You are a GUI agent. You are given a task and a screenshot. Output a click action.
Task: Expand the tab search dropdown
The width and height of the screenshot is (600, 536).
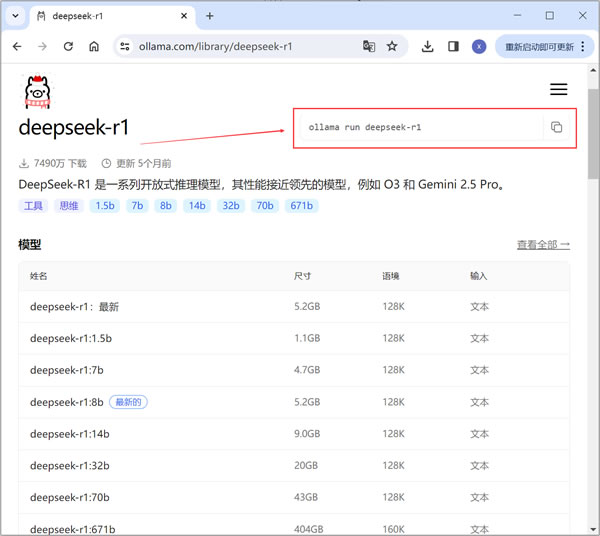coord(15,16)
